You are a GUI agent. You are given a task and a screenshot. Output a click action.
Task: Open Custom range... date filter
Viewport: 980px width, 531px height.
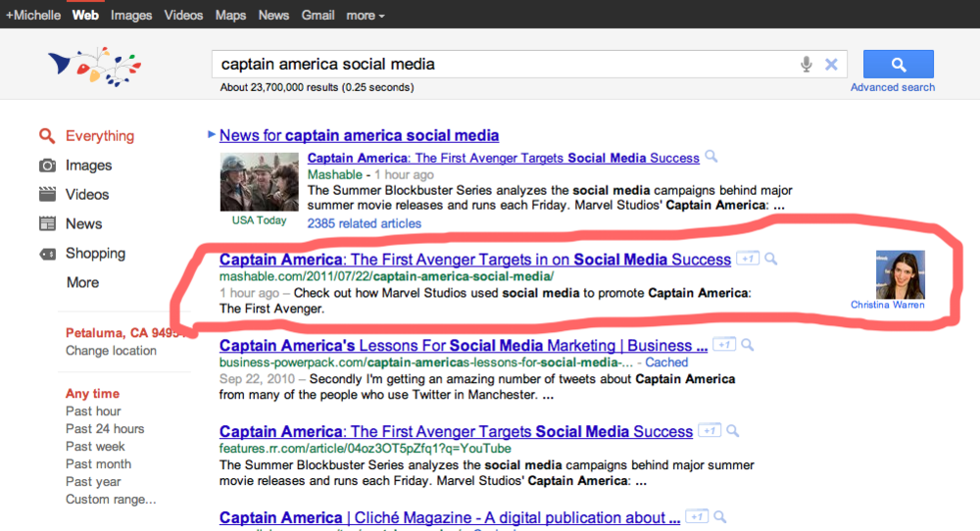111,499
